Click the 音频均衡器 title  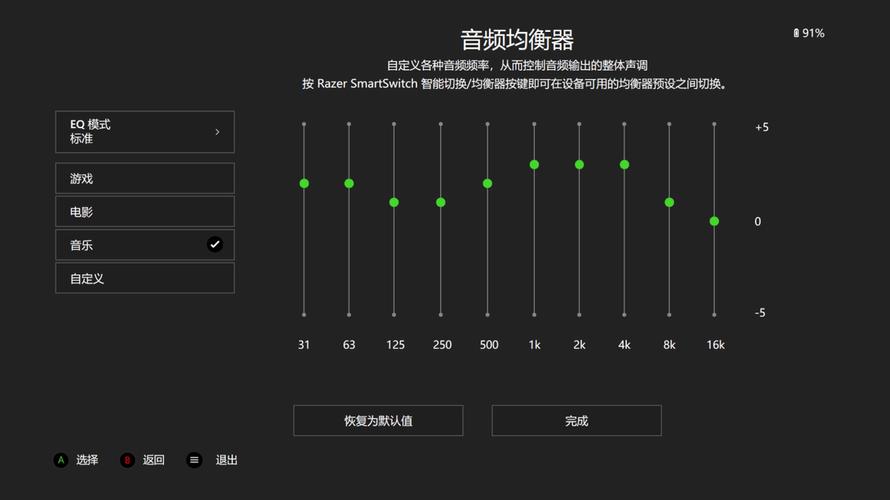(517, 40)
